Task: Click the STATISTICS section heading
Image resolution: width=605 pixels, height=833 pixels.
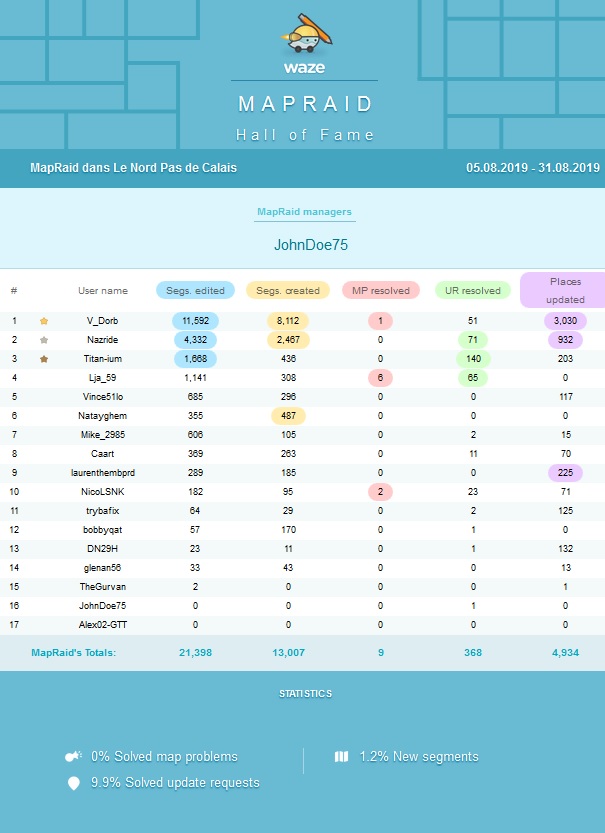Action: tap(305, 694)
